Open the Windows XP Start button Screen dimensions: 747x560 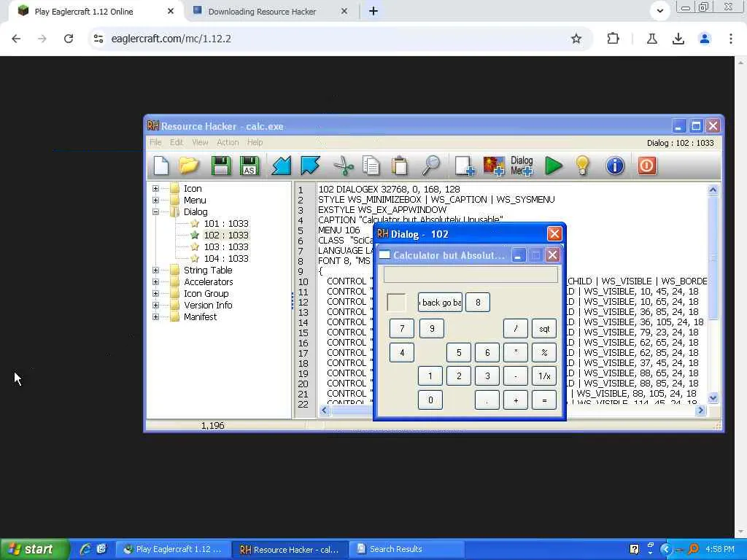[x=34, y=549]
